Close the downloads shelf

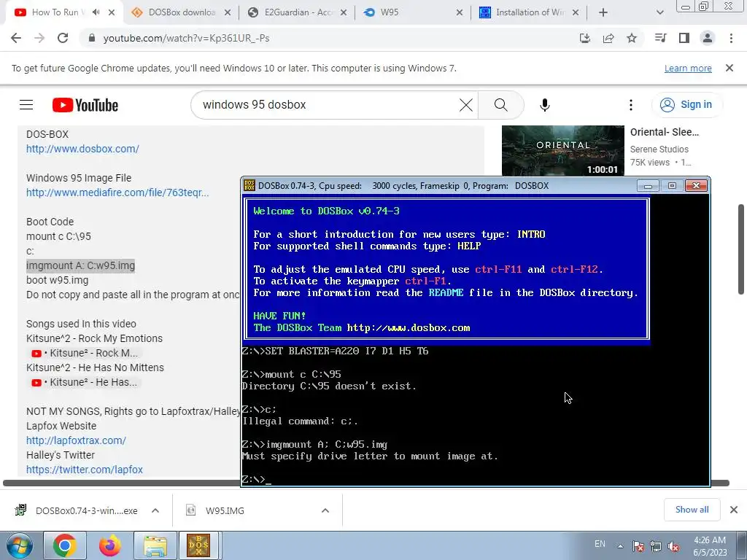pos(734,510)
